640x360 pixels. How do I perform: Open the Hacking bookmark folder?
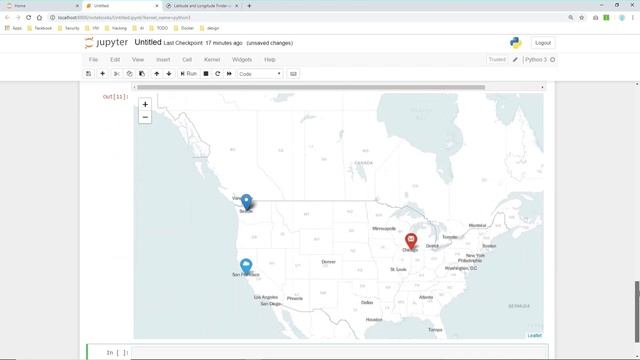pos(116,28)
